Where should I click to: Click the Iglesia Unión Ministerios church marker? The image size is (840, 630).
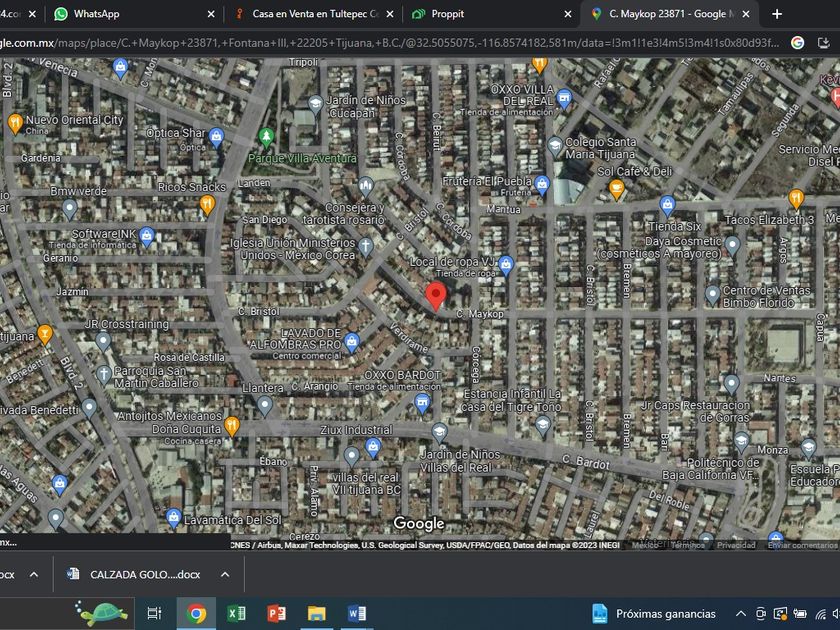click(366, 245)
